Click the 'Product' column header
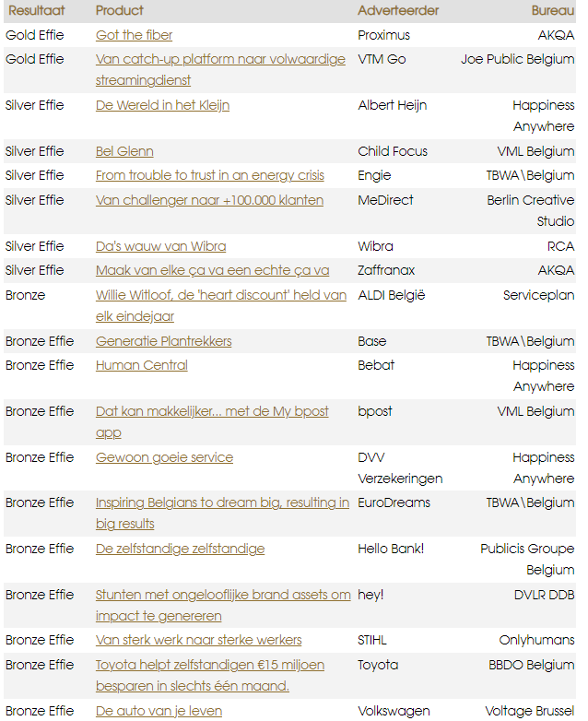This screenshot has width=588, height=721. click(120, 10)
